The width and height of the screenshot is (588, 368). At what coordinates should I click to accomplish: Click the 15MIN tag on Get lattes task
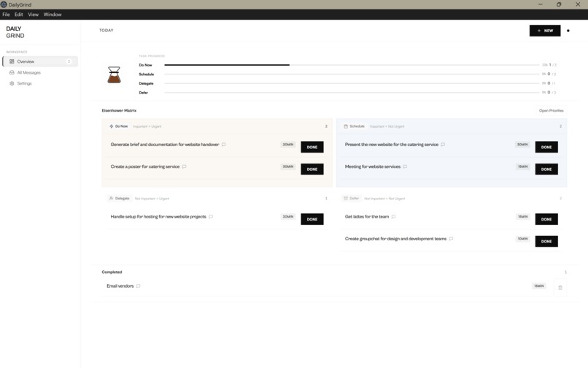(x=523, y=217)
